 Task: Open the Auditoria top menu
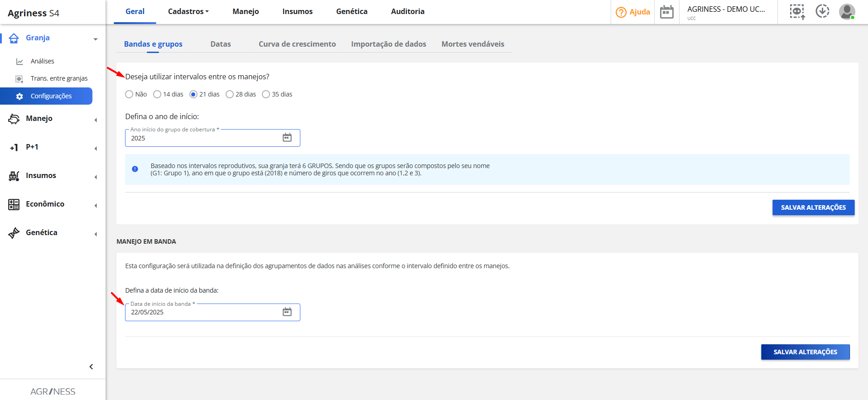(408, 12)
